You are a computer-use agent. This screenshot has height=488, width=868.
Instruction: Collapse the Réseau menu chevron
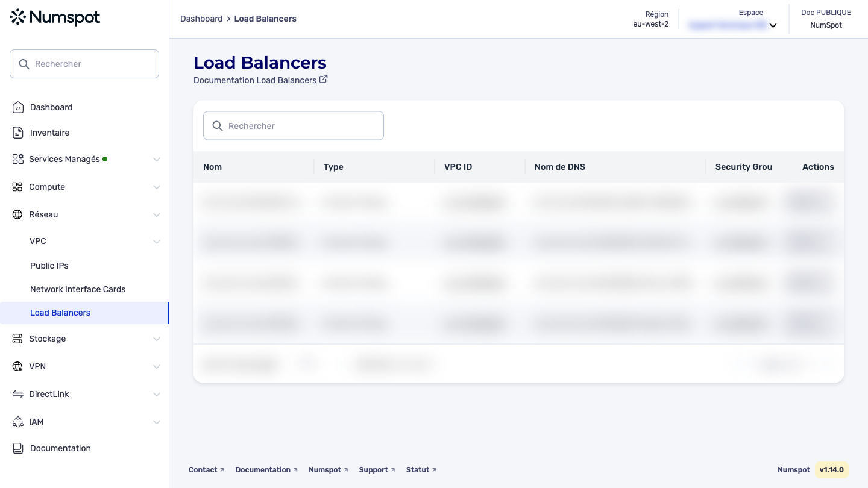click(157, 215)
